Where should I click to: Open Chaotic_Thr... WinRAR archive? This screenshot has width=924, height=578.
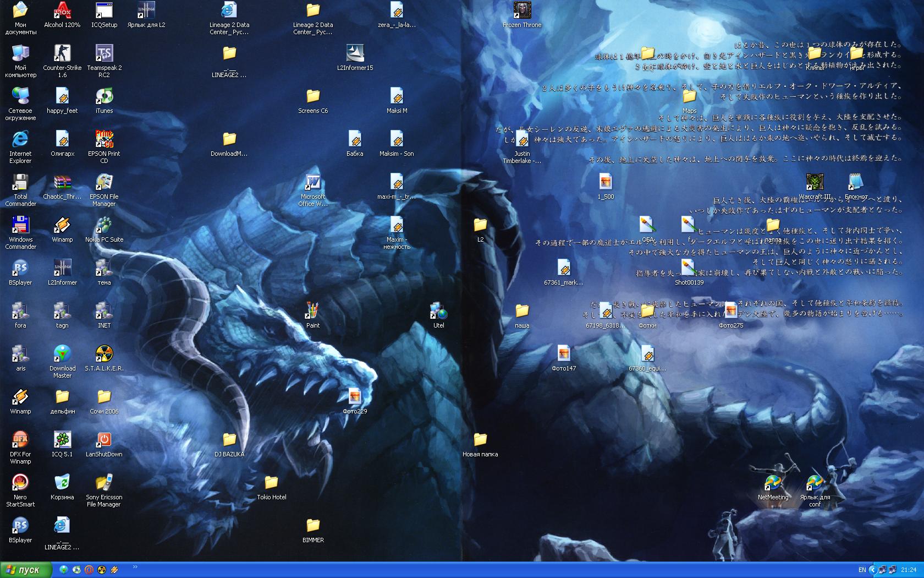[x=62, y=187]
